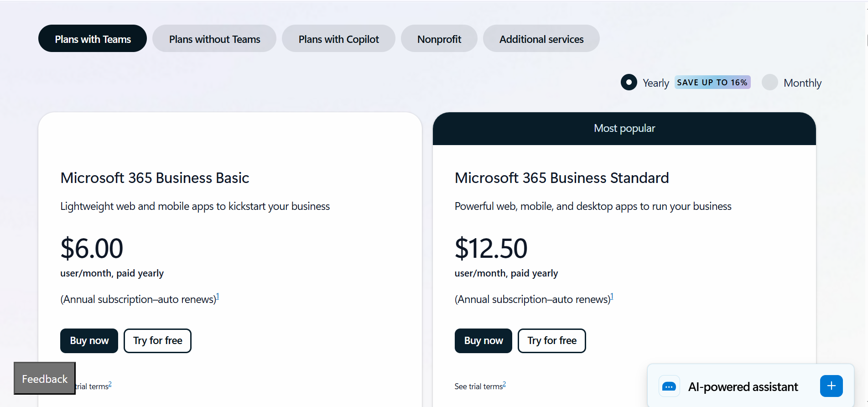Click the SAVE UP TO 16% badge
Viewport: 868px width, 407px height.
[x=712, y=83]
